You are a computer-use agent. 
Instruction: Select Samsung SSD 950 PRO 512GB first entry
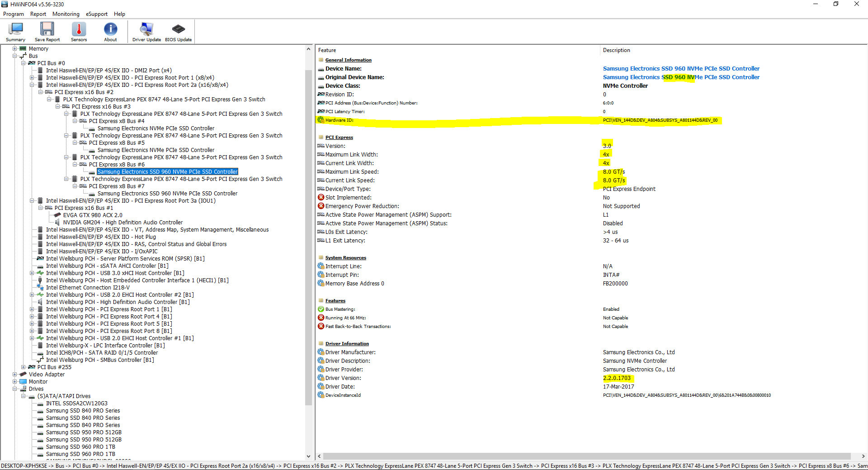[84, 432]
